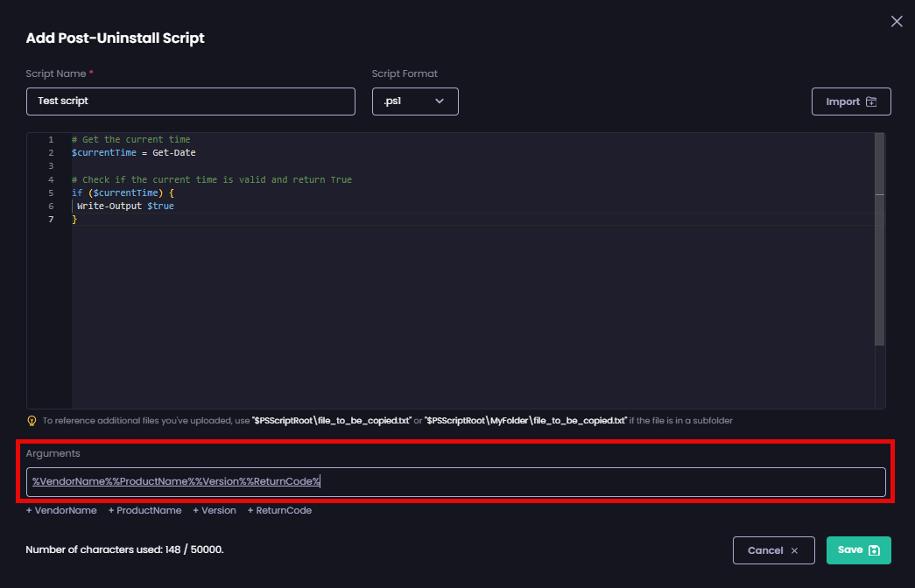Screen dimensions: 915x588
Task: Click the chevron icon in Script Format selector
Action: (440, 101)
